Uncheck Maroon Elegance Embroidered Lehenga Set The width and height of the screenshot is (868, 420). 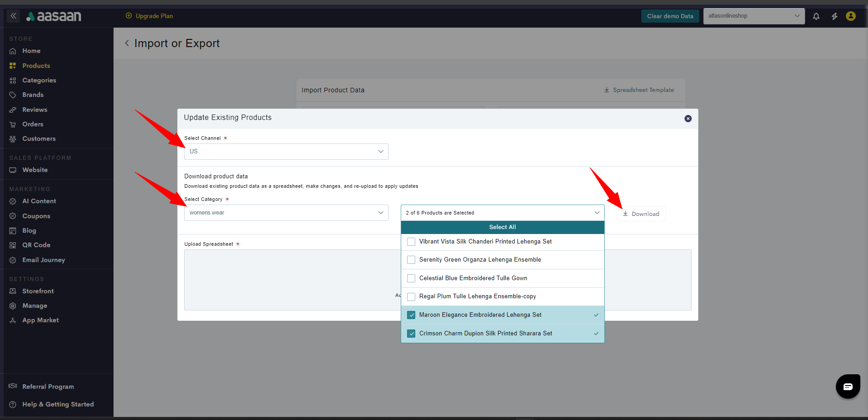411,315
